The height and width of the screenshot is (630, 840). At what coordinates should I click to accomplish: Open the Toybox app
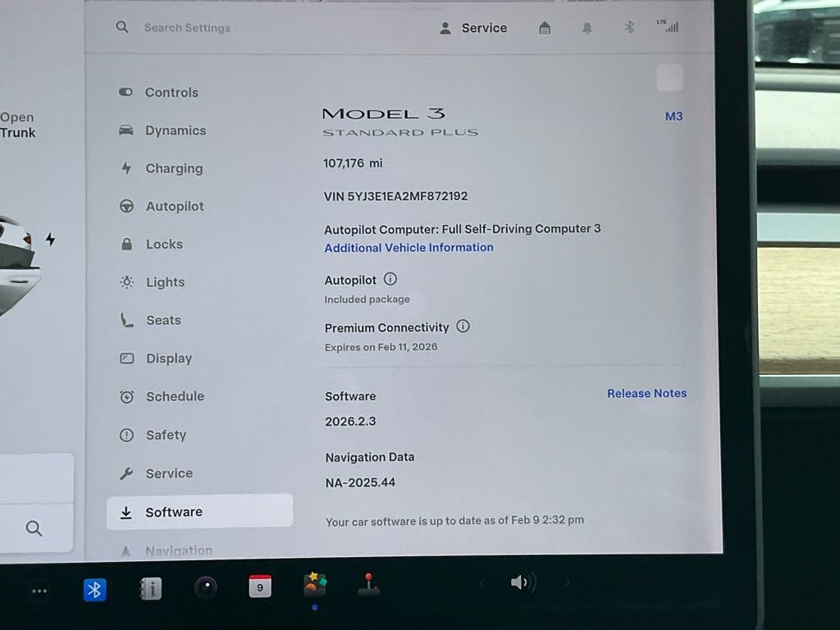pos(315,584)
